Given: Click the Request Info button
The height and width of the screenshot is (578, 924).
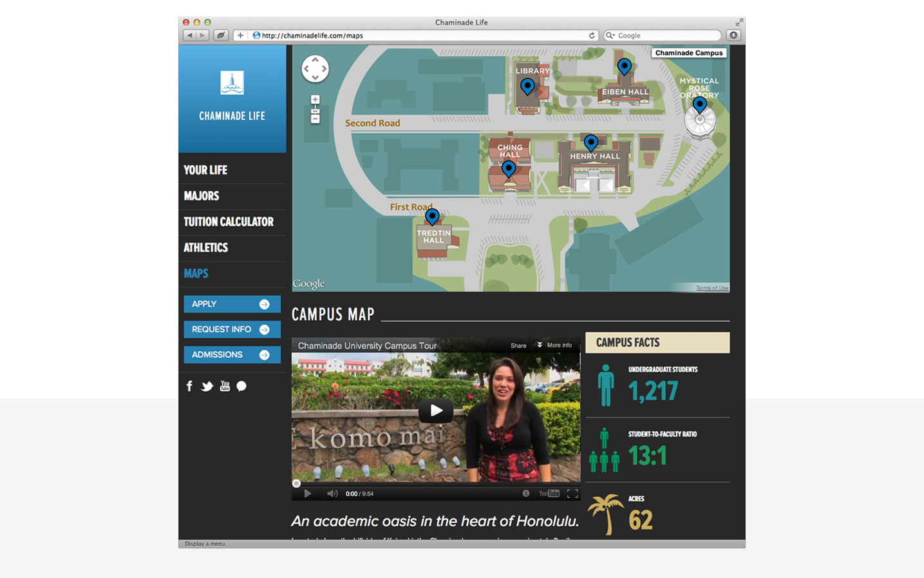Looking at the screenshot, I should click(232, 329).
